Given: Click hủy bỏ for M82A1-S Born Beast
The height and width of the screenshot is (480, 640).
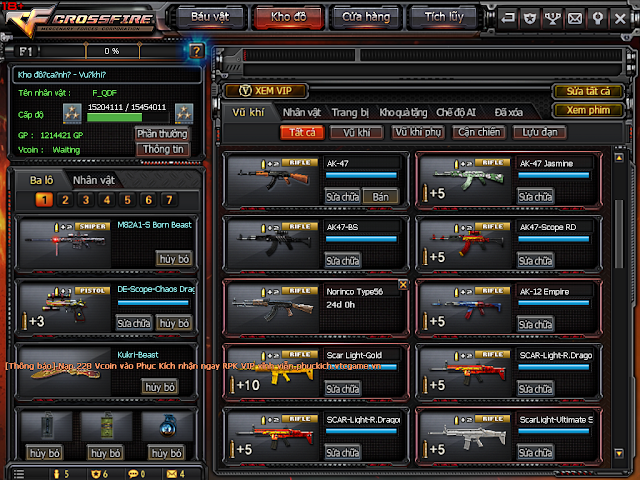Looking at the screenshot, I should point(174,259).
